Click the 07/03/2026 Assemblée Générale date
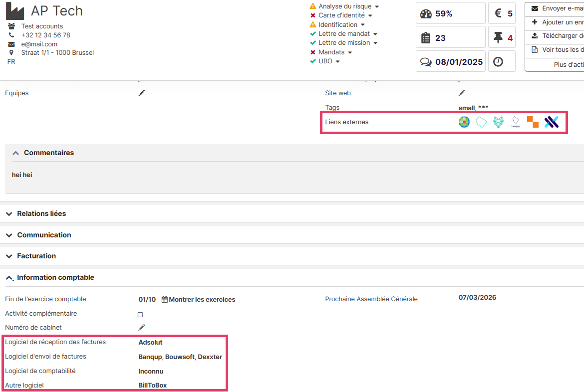Viewport: 584px width, 392px height. (x=477, y=297)
